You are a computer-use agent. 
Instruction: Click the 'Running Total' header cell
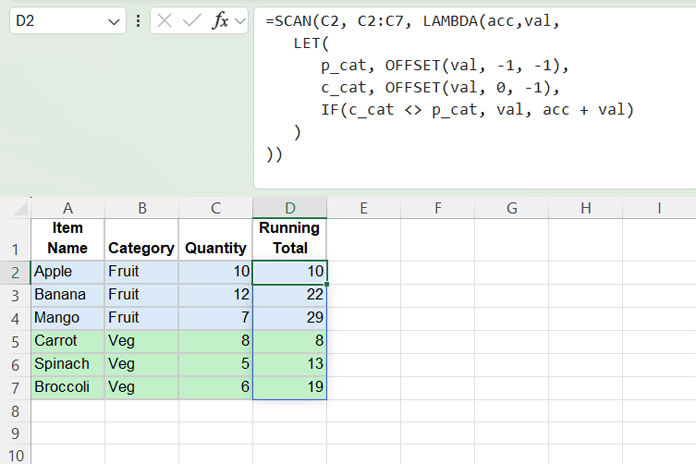pos(290,239)
